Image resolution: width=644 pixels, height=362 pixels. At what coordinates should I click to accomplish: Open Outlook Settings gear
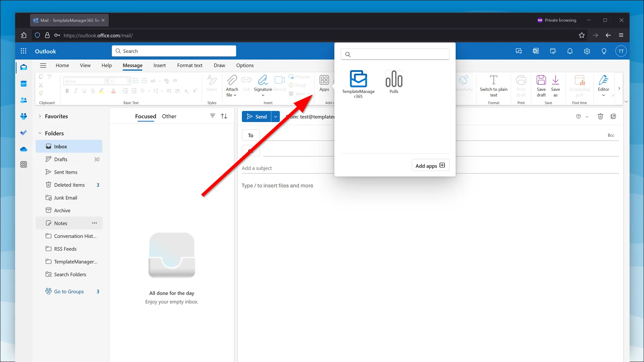(x=587, y=51)
